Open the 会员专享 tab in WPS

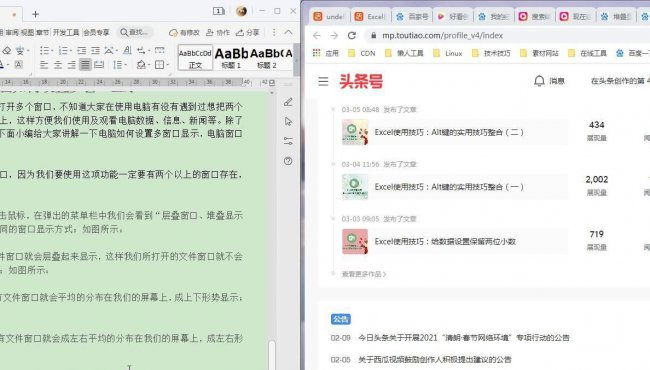coord(96,32)
